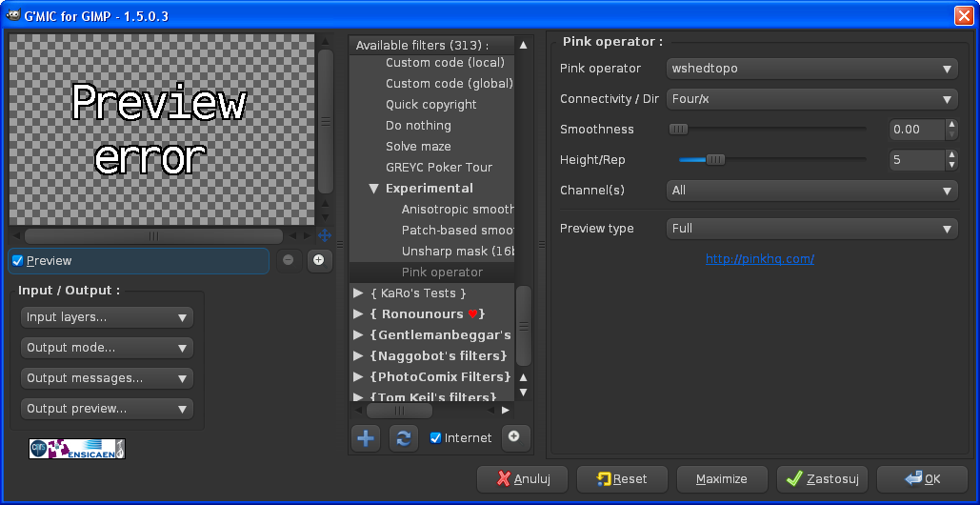Toggle the Internet checkbox
980x505 pixels.
tap(435, 438)
